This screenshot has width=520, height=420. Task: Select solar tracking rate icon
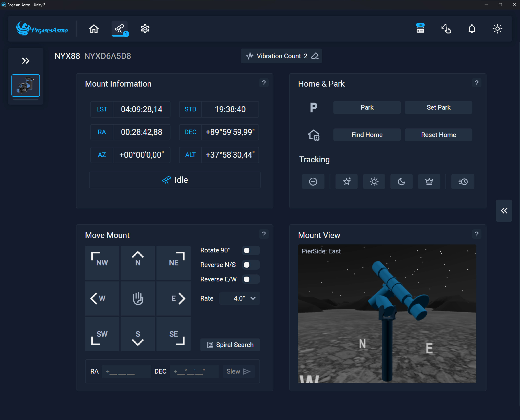(374, 182)
